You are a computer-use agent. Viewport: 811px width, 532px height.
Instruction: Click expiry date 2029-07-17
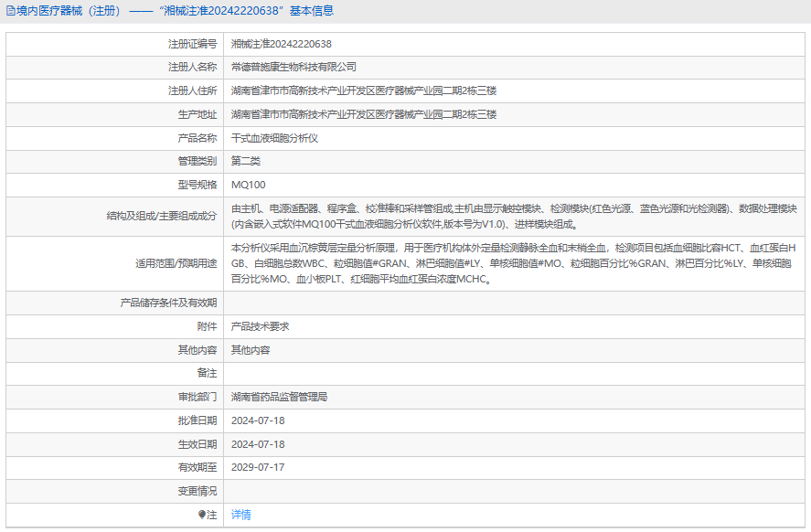pyautogui.click(x=258, y=467)
